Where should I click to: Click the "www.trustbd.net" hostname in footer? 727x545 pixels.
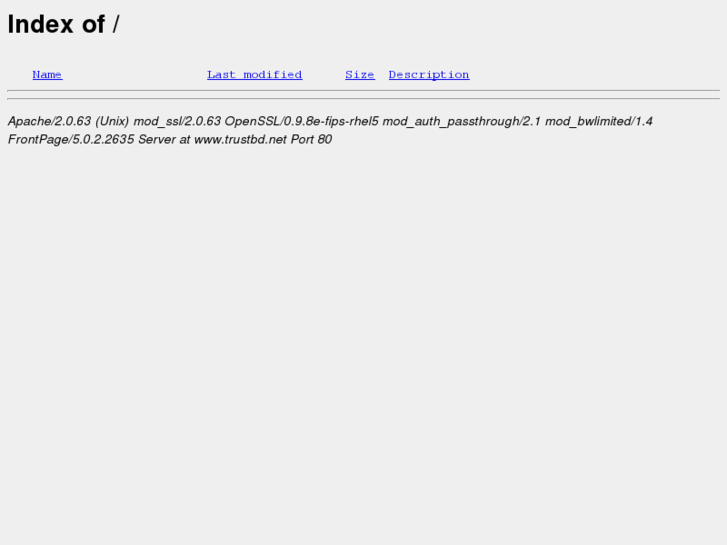(240, 140)
